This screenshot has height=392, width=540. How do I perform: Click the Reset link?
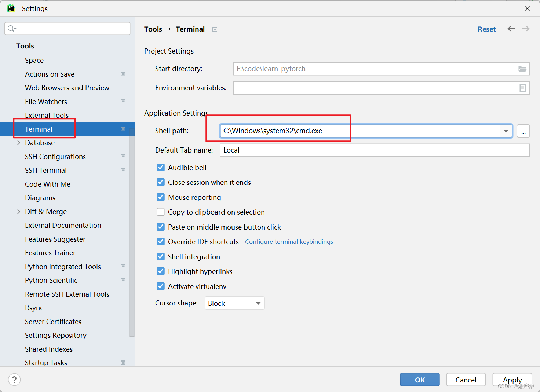pos(486,29)
